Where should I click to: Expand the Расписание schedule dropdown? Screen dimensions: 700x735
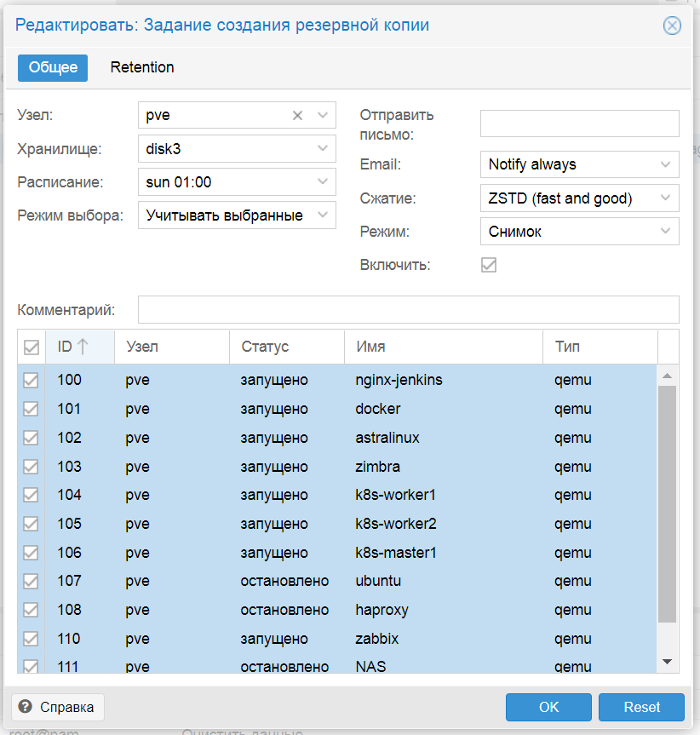pyautogui.click(x=323, y=182)
